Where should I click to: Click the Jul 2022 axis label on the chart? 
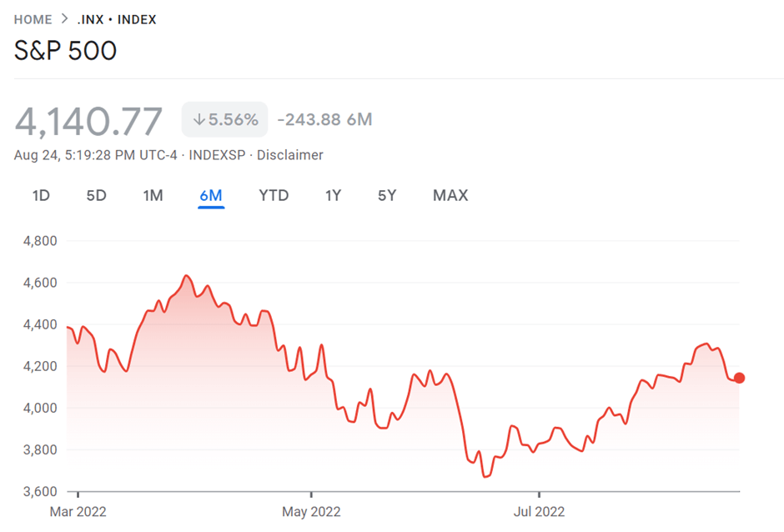pos(540,512)
